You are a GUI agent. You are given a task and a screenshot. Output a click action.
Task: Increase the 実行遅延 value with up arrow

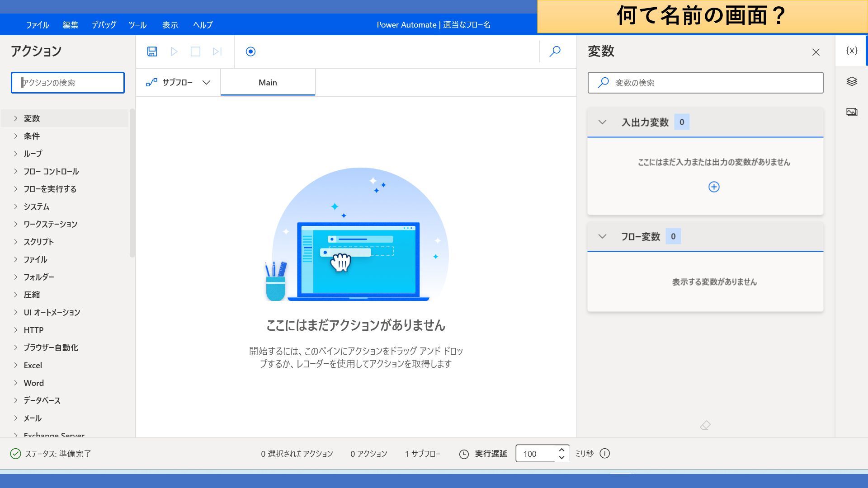click(561, 450)
